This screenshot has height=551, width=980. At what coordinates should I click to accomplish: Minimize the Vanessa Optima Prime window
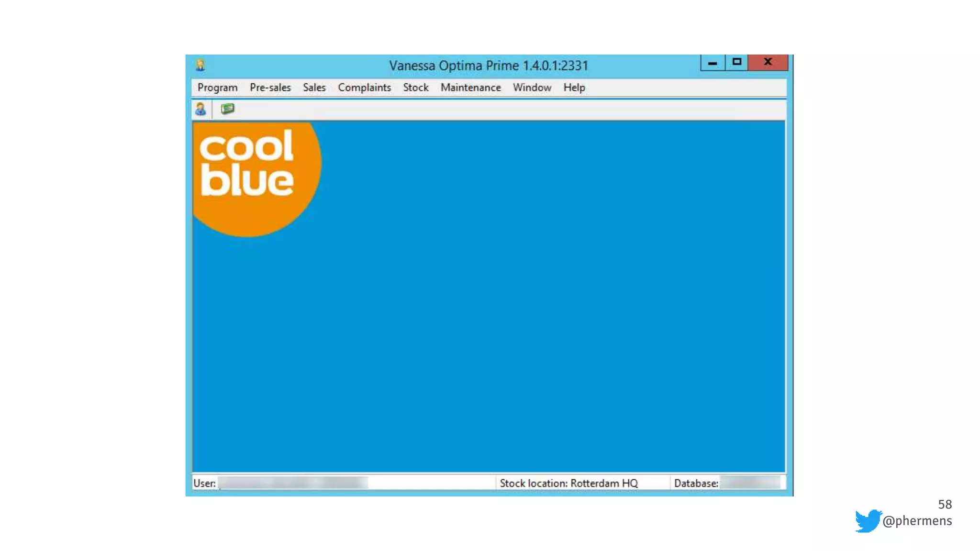point(713,63)
